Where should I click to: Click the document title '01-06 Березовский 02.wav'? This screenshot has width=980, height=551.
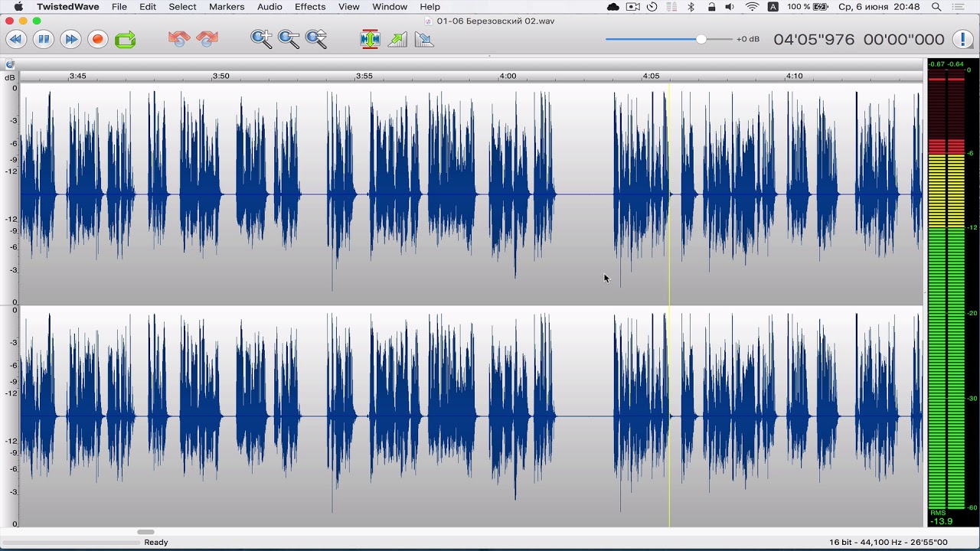click(495, 21)
